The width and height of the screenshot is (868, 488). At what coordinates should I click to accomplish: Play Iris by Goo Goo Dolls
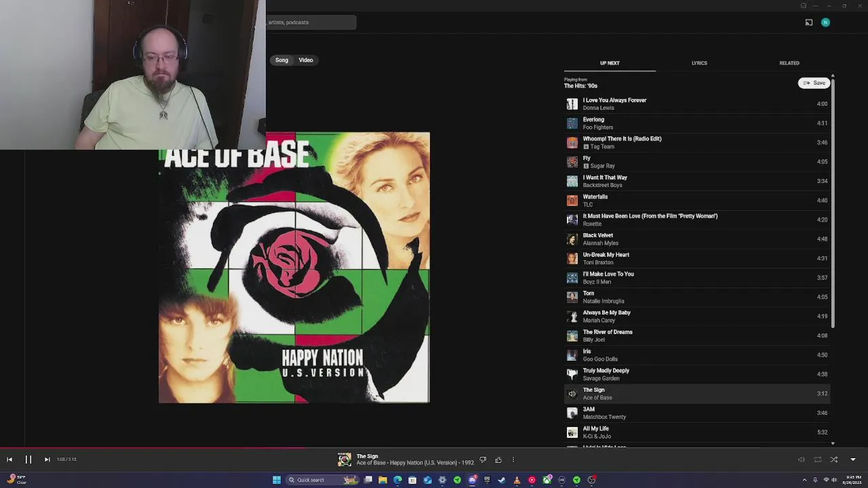point(697,355)
